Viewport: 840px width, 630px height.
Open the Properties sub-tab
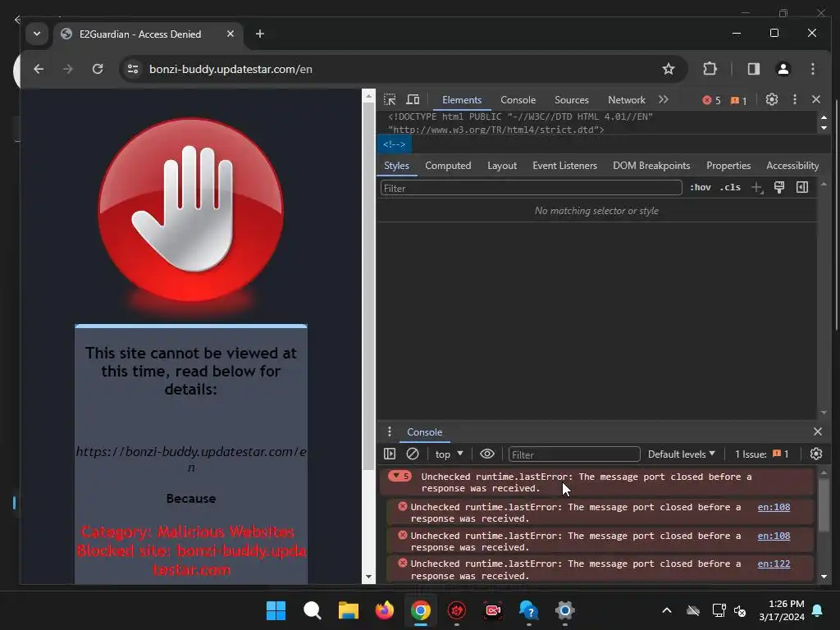pyautogui.click(x=728, y=166)
